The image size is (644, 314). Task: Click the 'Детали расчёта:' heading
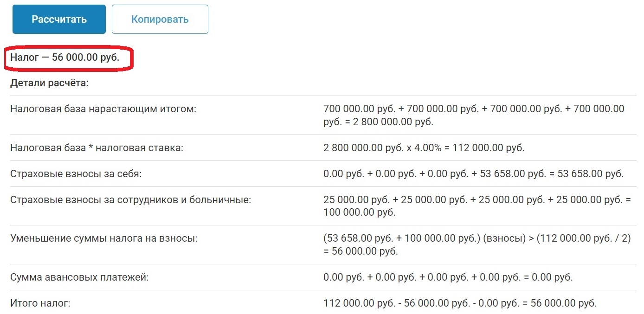[49, 83]
